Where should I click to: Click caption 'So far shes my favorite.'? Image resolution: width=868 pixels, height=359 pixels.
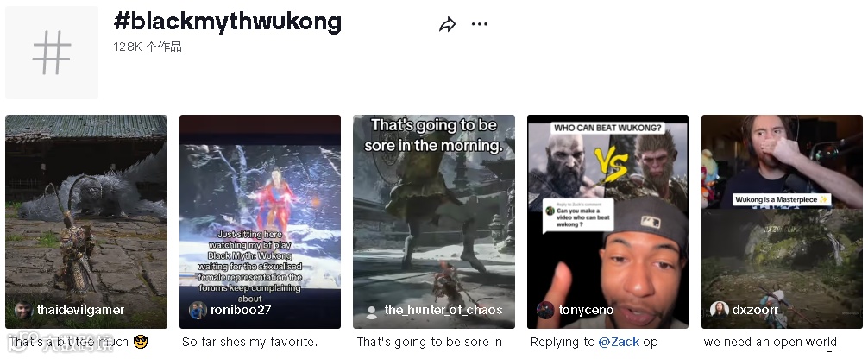click(x=249, y=342)
